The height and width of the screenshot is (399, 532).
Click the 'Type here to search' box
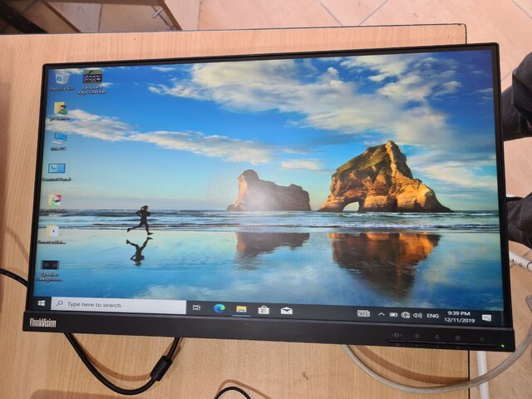pyautogui.click(x=118, y=305)
